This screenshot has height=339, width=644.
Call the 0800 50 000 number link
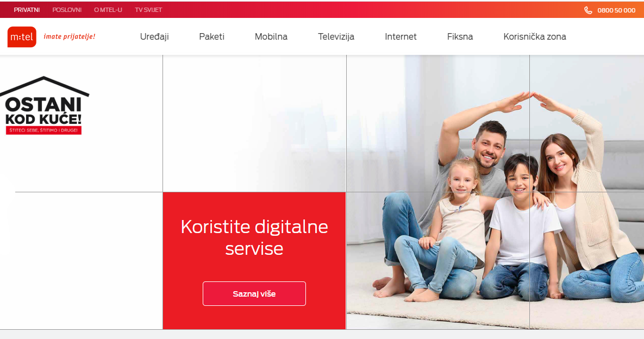pyautogui.click(x=616, y=10)
